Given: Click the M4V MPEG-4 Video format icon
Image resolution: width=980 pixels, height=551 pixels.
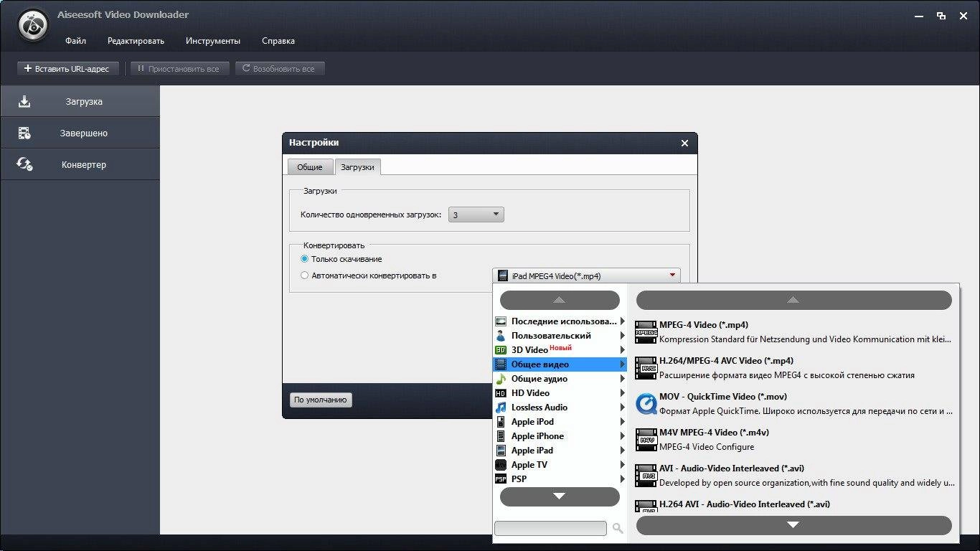Looking at the screenshot, I should pos(646,439).
